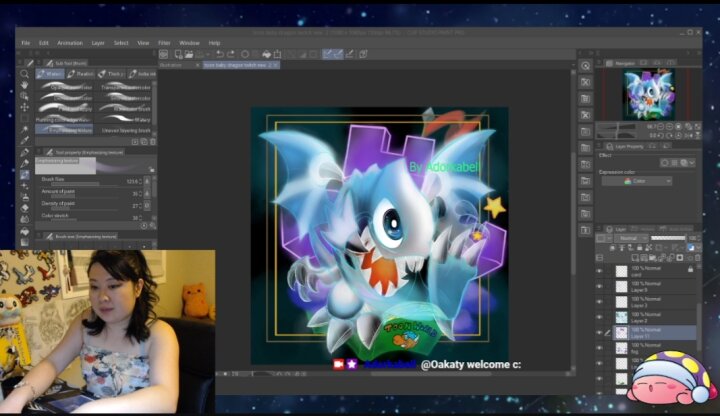Open the Window menu
Image resolution: width=720 pixels, height=416 pixels.
[x=189, y=43]
